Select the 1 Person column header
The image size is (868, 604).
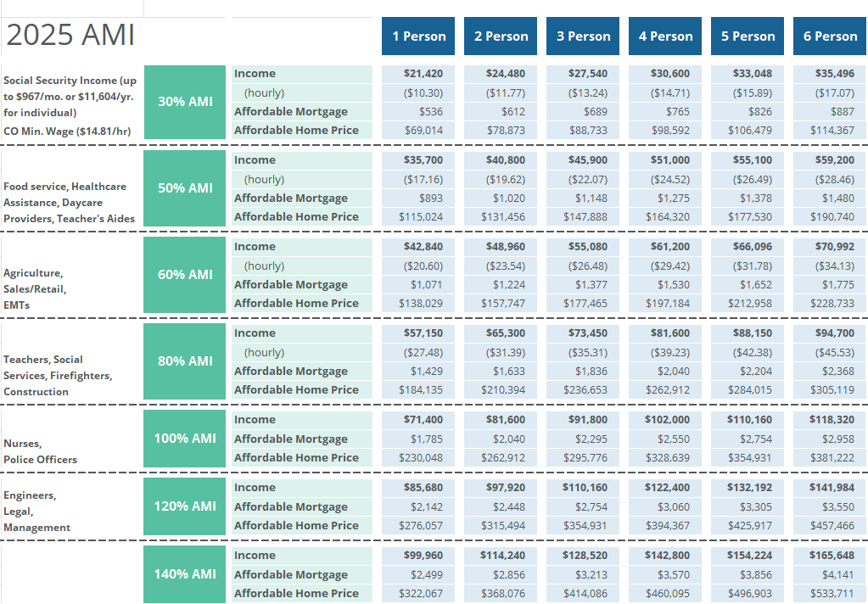point(417,36)
